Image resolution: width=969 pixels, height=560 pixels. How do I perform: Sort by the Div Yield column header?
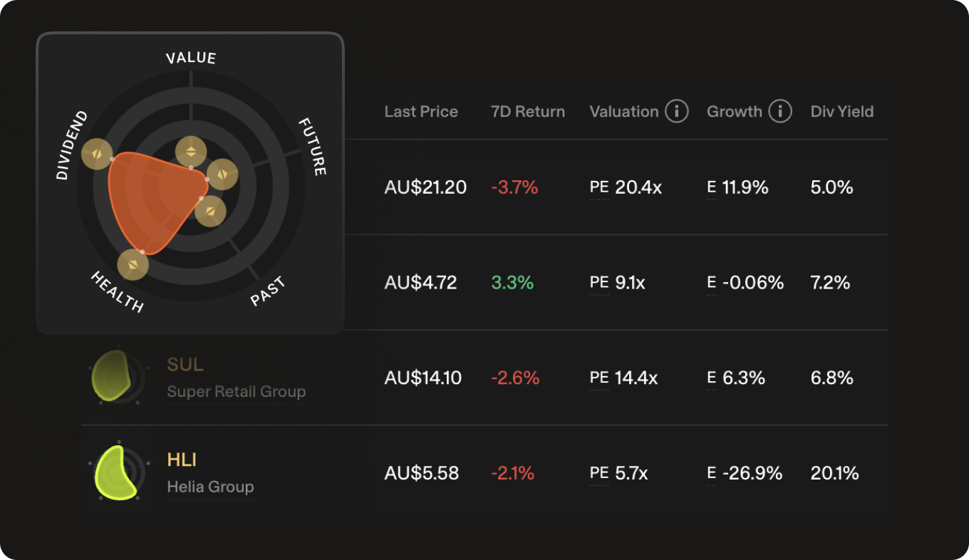(x=842, y=112)
